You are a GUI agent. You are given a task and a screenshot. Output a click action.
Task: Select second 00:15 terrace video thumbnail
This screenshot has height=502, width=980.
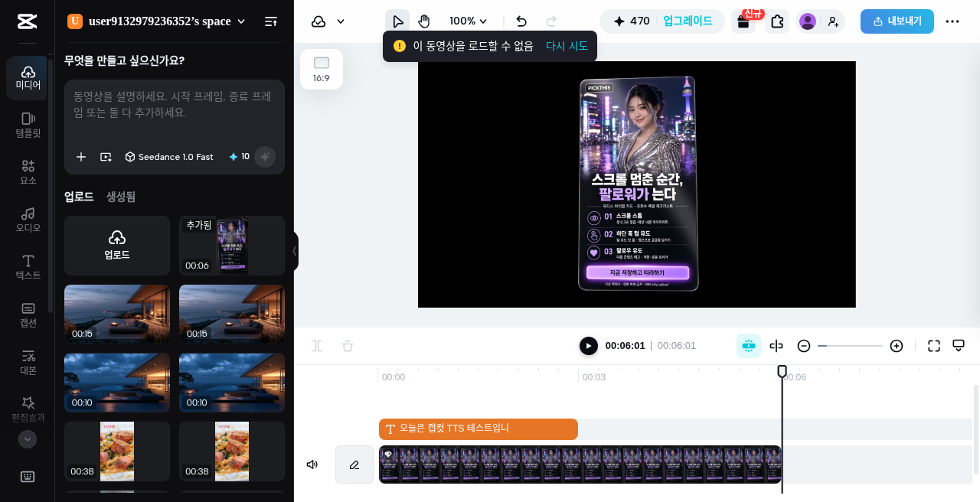[x=232, y=314]
